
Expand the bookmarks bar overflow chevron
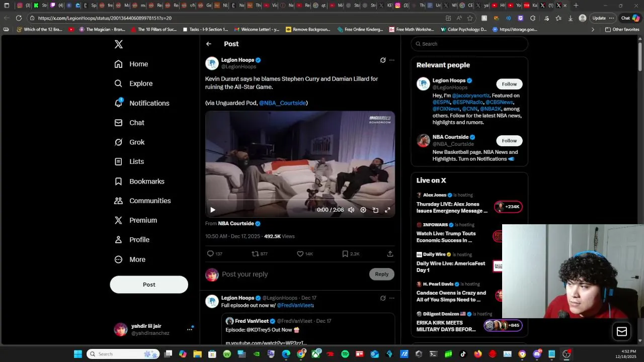(593, 30)
